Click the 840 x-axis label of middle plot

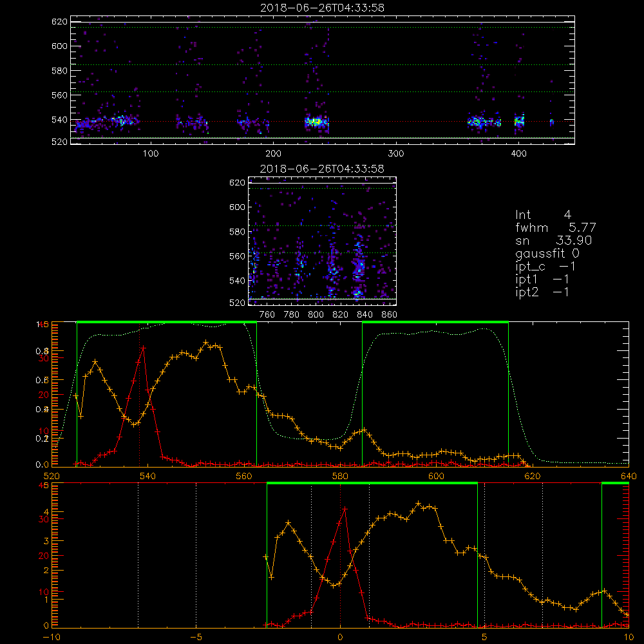coord(365,315)
